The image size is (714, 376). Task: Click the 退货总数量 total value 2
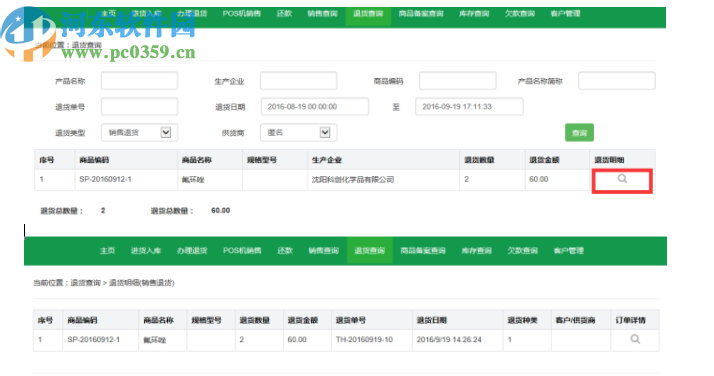103,210
